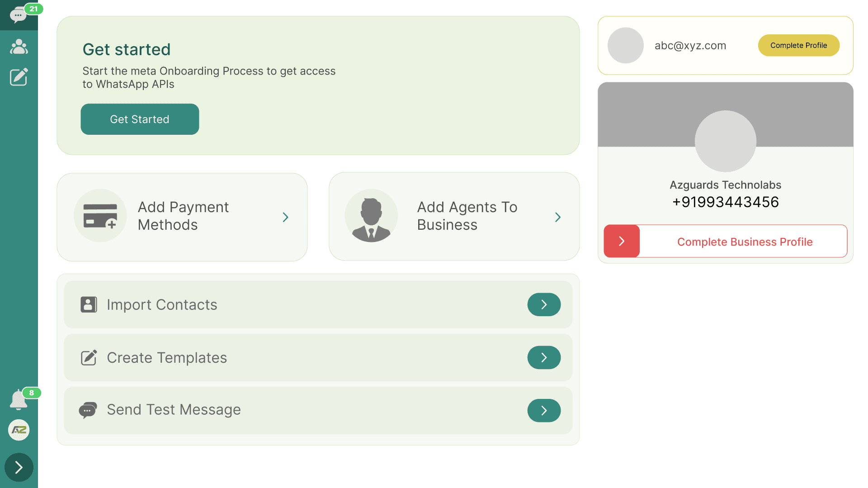Open Create Templates via green arrow button
This screenshot has height=488, width=868.
point(544,357)
